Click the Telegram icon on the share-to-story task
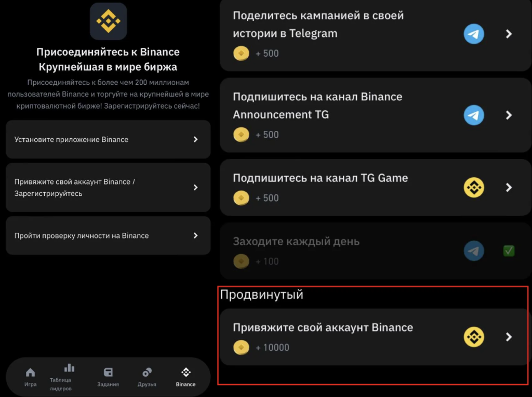 [474, 34]
